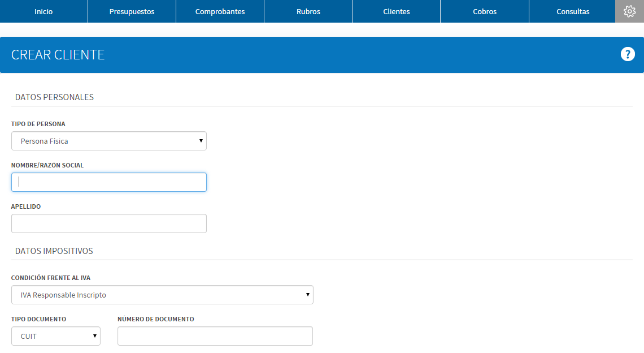
Task: Click the Datos Personales section heading
Action: (x=54, y=97)
